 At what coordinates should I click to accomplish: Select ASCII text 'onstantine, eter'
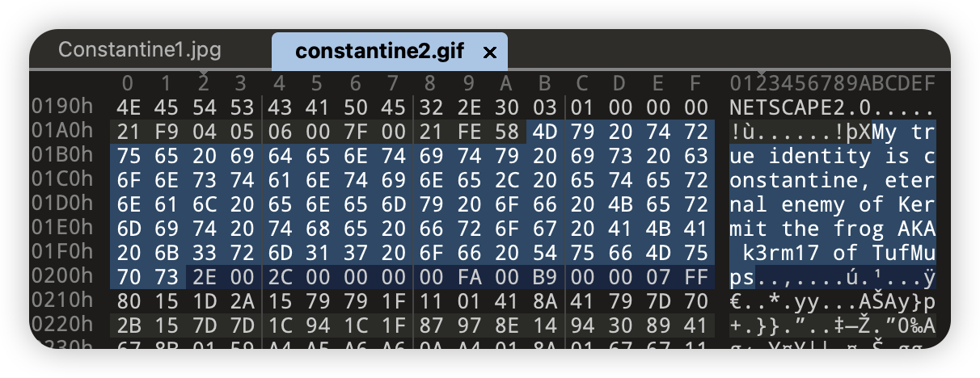tap(834, 180)
